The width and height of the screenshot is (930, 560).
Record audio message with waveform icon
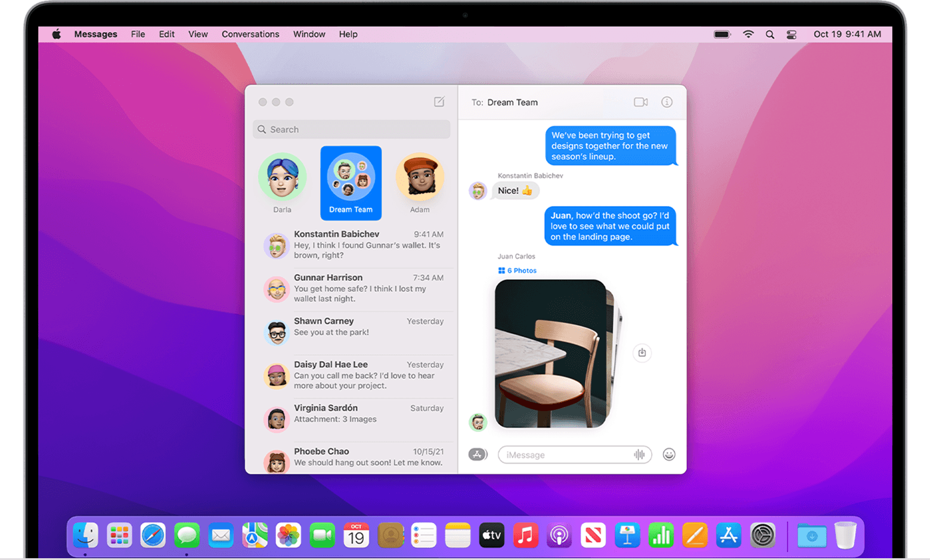pos(639,455)
